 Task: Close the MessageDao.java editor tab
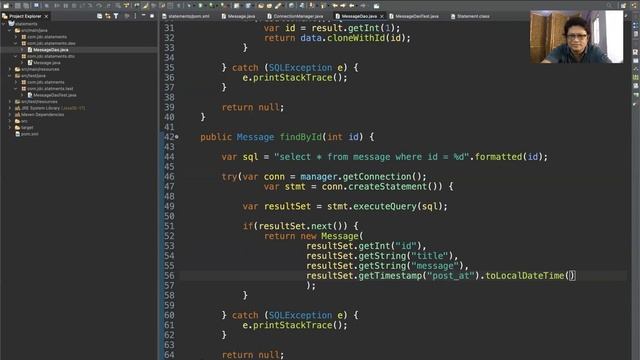point(382,16)
